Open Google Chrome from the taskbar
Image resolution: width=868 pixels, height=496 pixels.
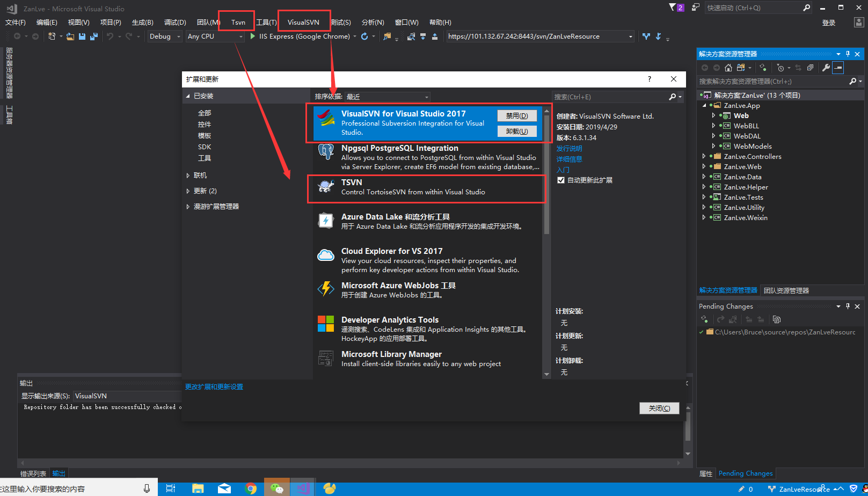click(251, 488)
